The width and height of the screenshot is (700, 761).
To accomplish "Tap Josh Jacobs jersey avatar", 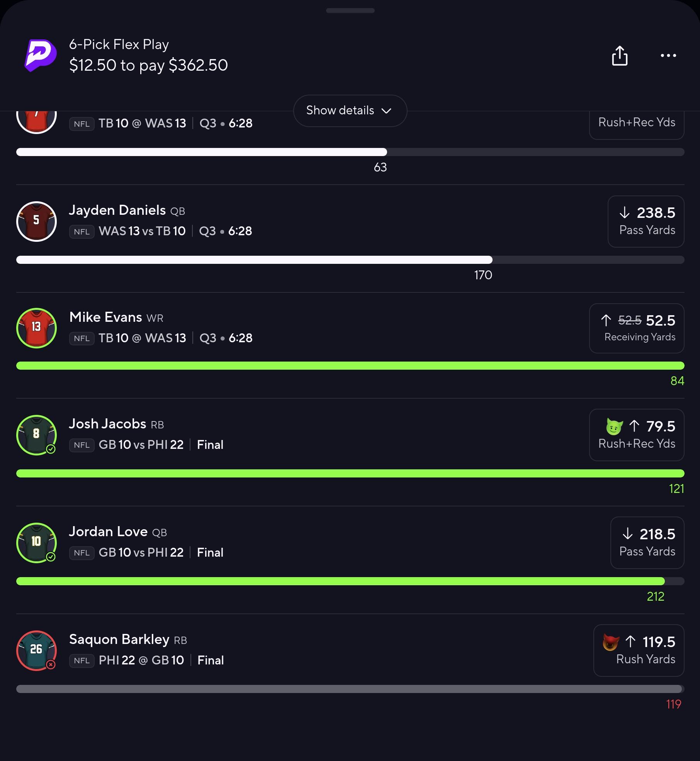I will (x=36, y=435).
